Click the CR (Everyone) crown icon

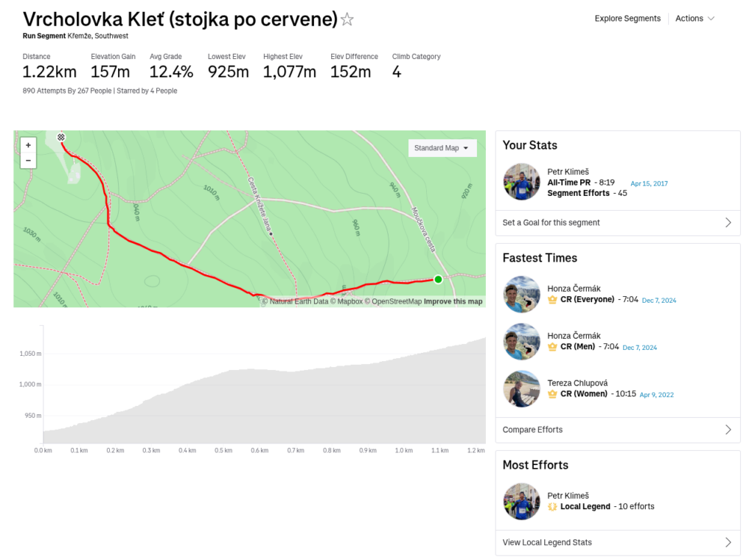click(552, 300)
